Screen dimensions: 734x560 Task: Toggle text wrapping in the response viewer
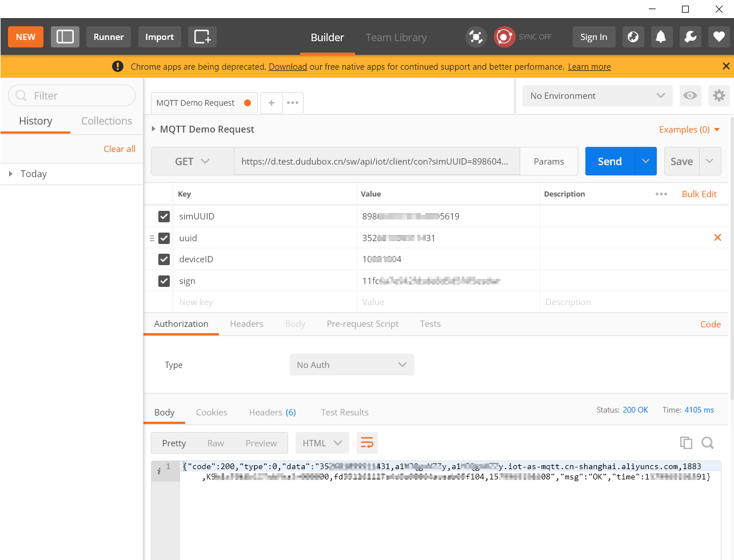(366, 443)
